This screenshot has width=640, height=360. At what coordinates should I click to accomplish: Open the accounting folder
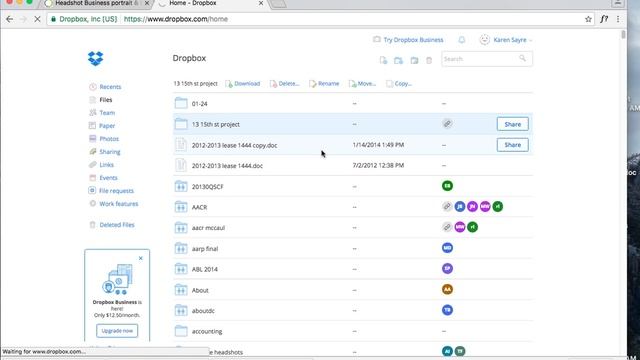(x=207, y=331)
